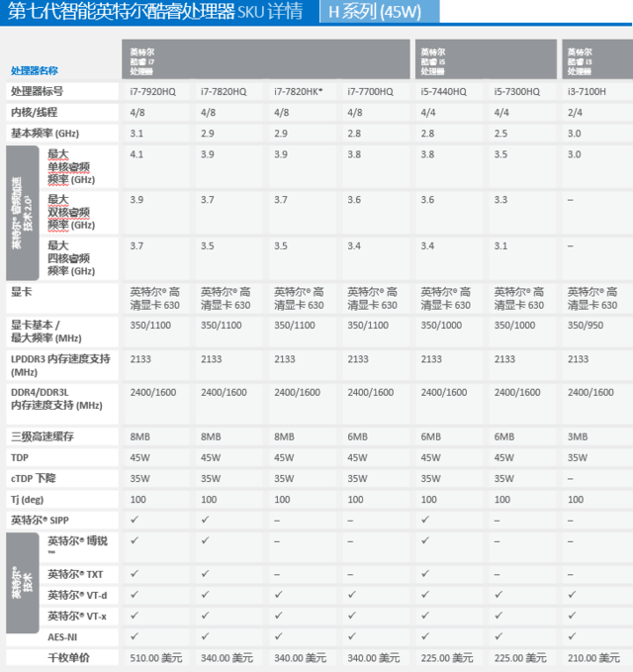Screen dimensions: 633x672
Task: Click the AES-NI checkmark for i5-7300HQ
Action: pyautogui.click(x=498, y=636)
